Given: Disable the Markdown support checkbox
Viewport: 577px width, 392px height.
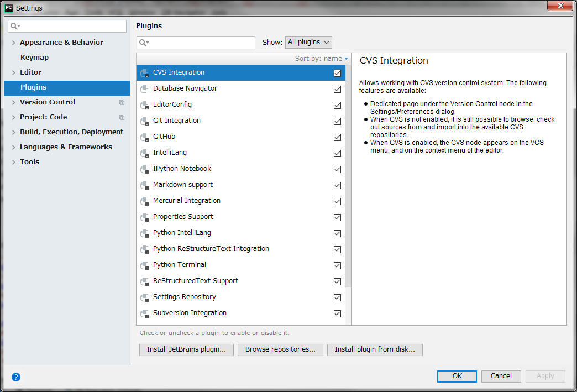Looking at the screenshot, I should pos(337,185).
